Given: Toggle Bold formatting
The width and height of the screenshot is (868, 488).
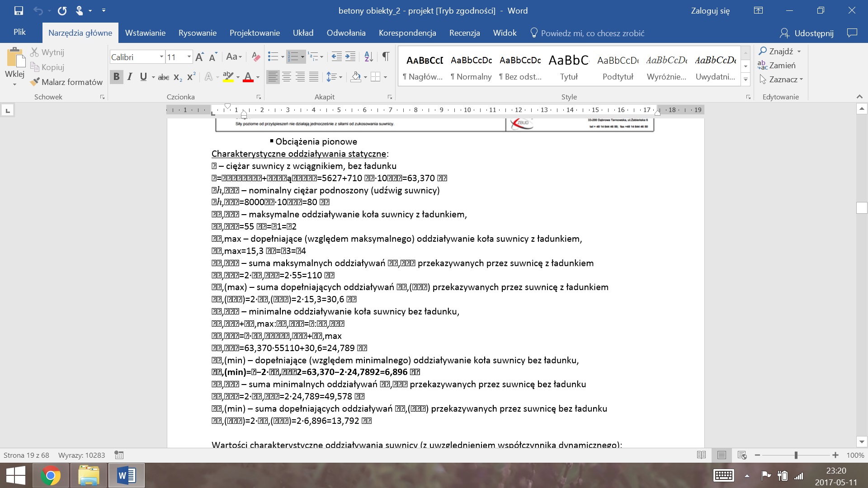Looking at the screenshot, I should click(x=117, y=77).
